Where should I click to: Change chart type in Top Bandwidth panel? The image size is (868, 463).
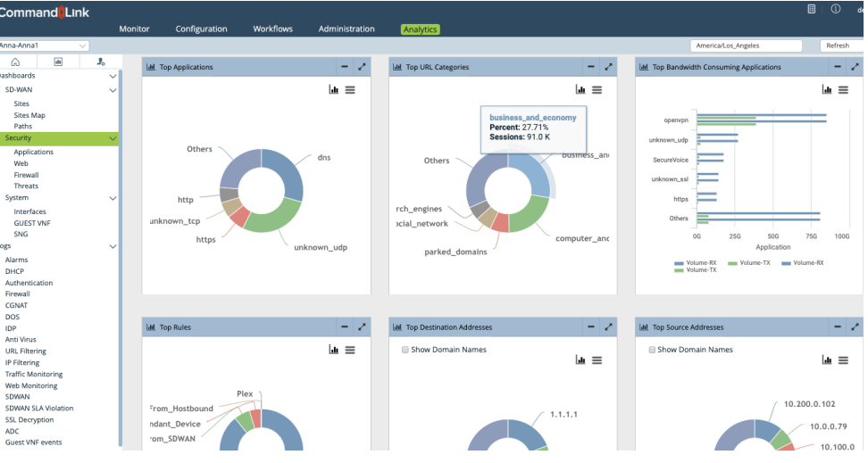click(827, 89)
